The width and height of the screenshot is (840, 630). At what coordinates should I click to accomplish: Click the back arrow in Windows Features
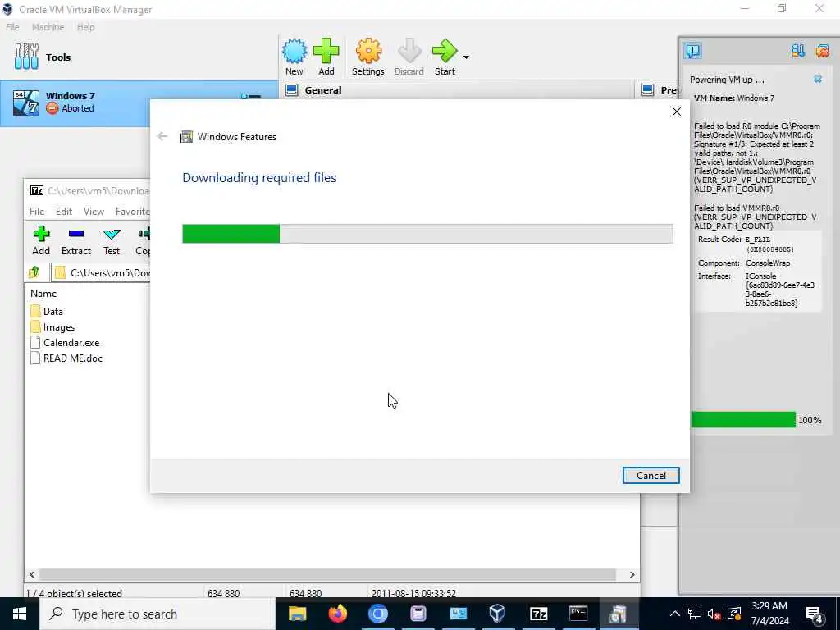[162, 137]
